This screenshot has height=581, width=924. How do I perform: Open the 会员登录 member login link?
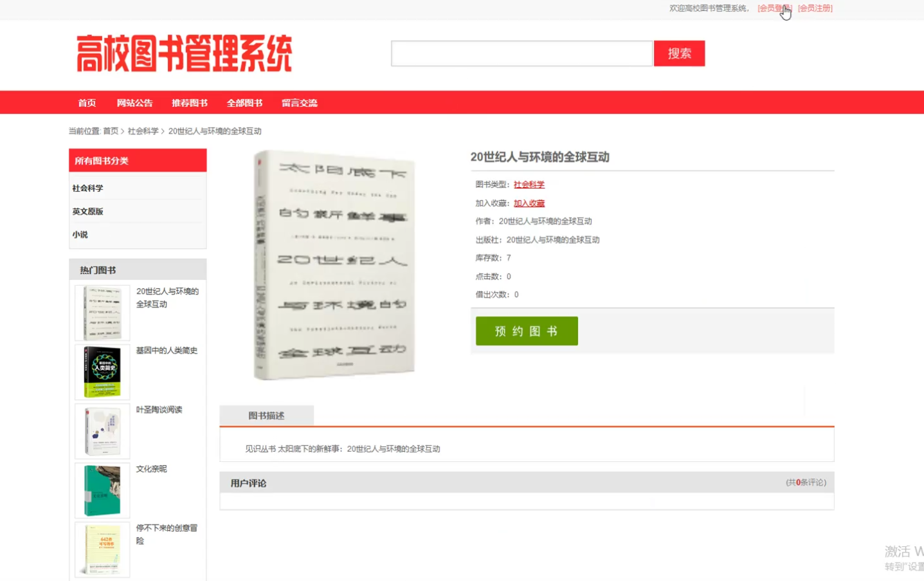tap(775, 8)
